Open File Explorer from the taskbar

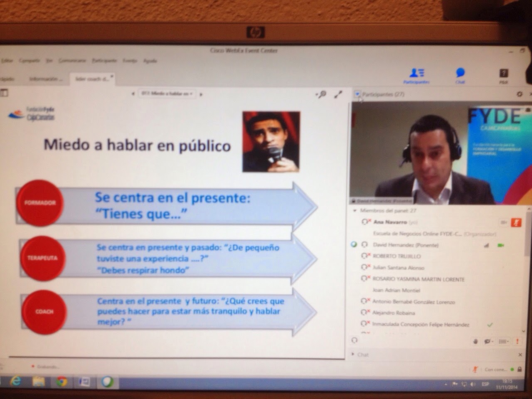pyautogui.click(x=39, y=382)
